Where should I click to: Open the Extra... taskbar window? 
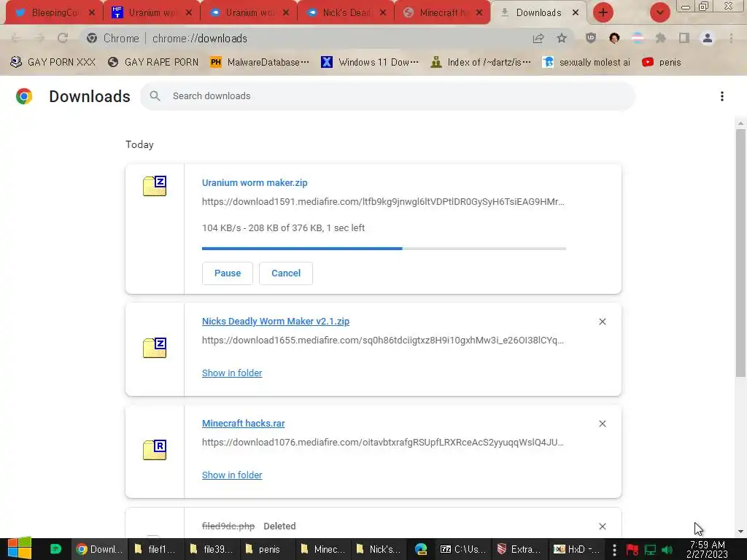click(519, 549)
